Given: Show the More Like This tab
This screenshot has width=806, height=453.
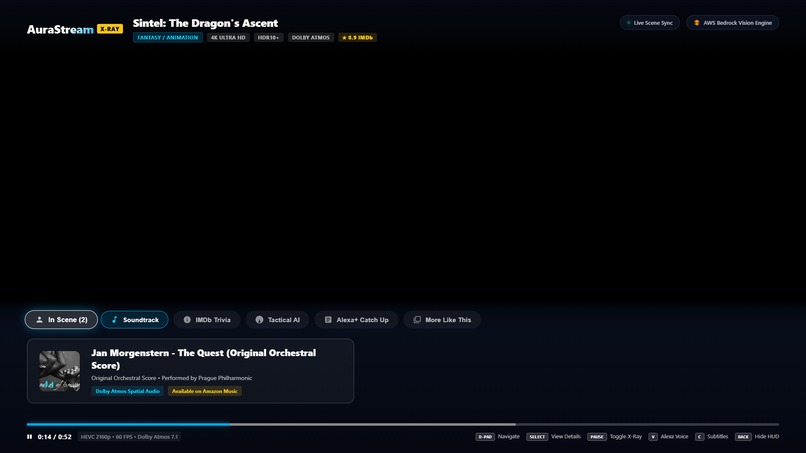Looking at the screenshot, I should point(442,320).
